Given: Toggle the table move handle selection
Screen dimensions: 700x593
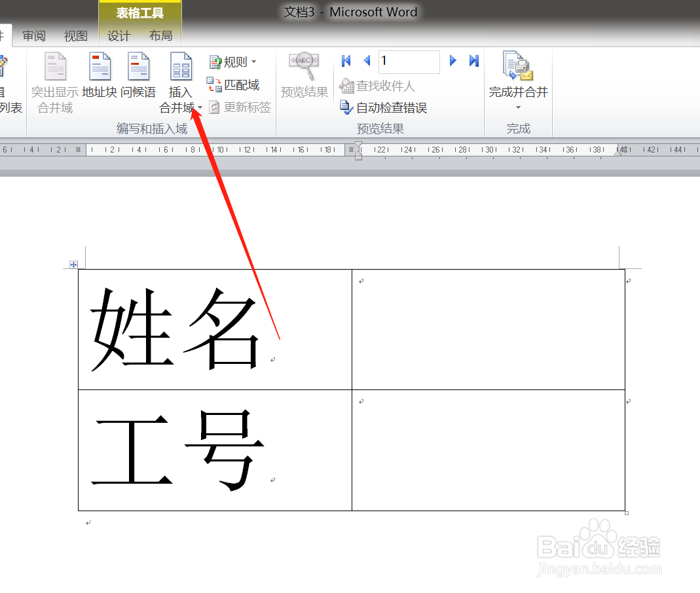Looking at the screenshot, I should 73,264.
